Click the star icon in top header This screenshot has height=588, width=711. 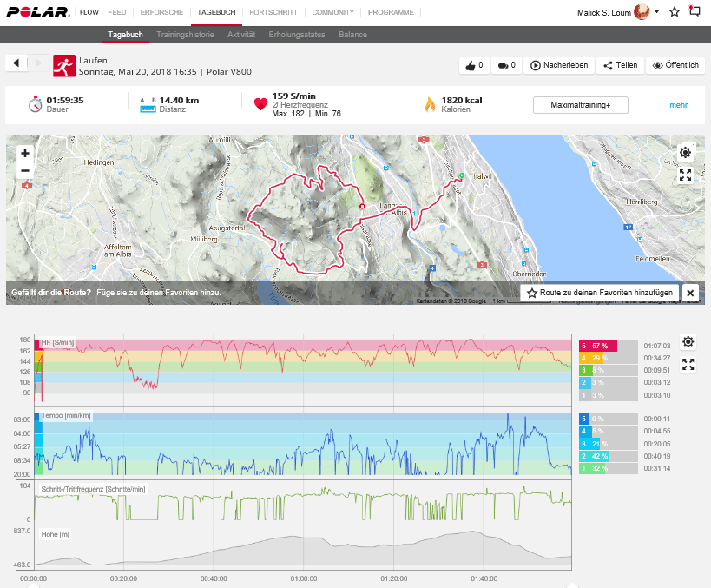(675, 12)
